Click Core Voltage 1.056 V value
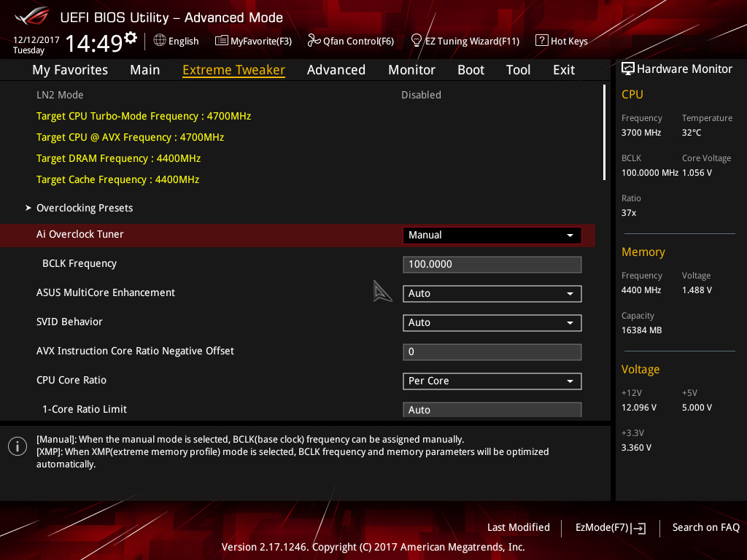Screen dimensions: 747x560 (x=697, y=172)
